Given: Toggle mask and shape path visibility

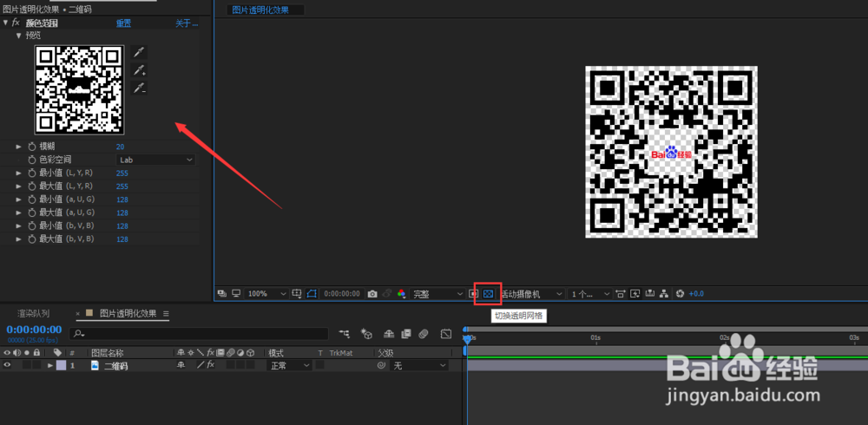Looking at the screenshot, I should click(312, 293).
